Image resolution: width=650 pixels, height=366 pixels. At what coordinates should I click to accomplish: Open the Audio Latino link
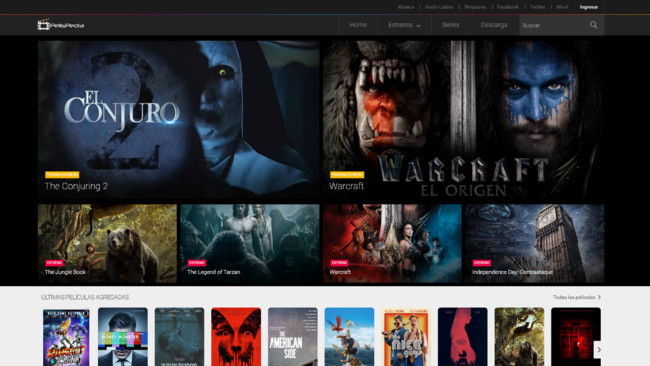pyautogui.click(x=439, y=7)
